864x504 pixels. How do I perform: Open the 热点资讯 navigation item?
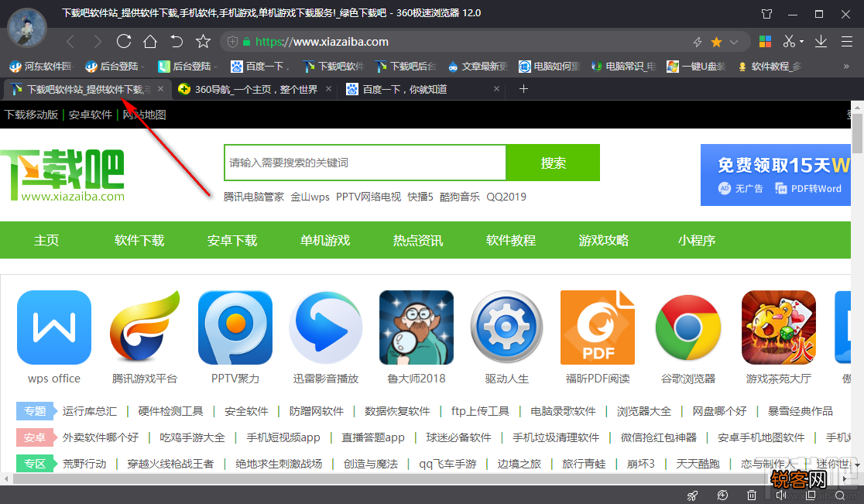(x=417, y=240)
